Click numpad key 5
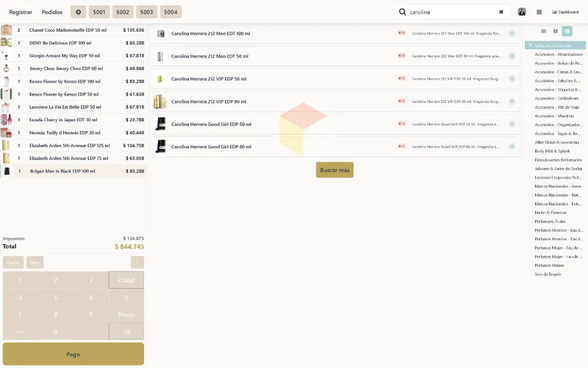The image size is (588, 368). [56, 297]
